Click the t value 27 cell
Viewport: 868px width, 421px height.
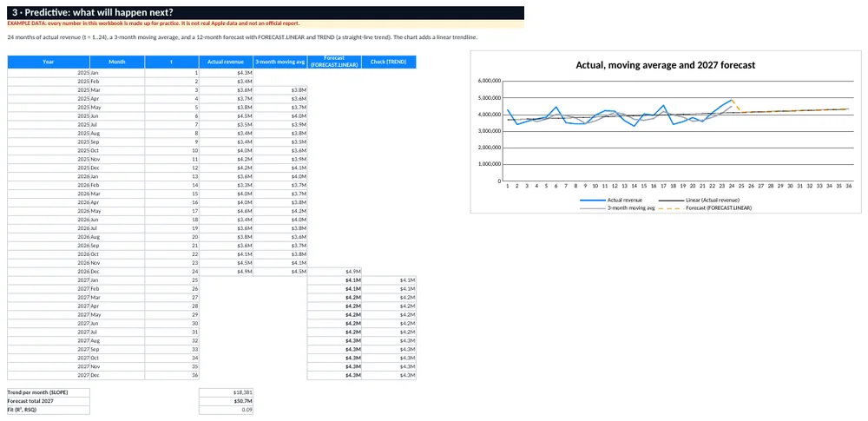(172, 297)
